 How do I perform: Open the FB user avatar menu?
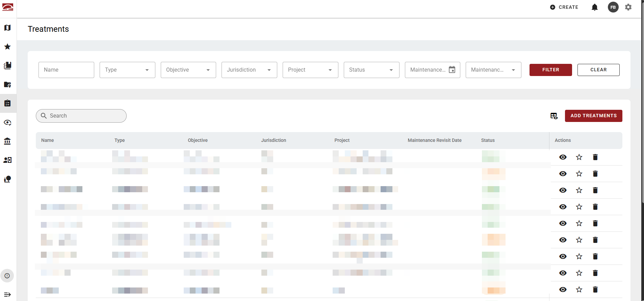(613, 7)
